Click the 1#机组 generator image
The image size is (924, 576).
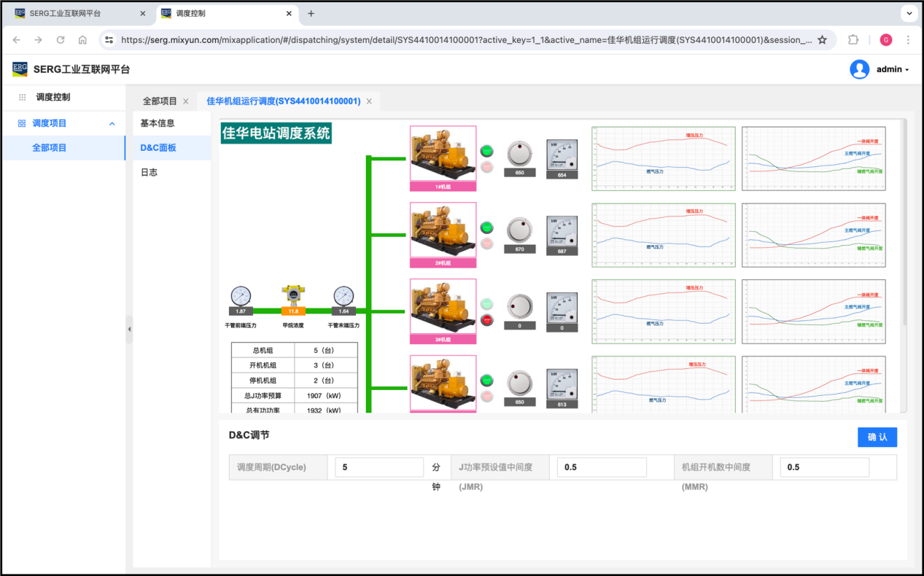pyautogui.click(x=443, y=155)
